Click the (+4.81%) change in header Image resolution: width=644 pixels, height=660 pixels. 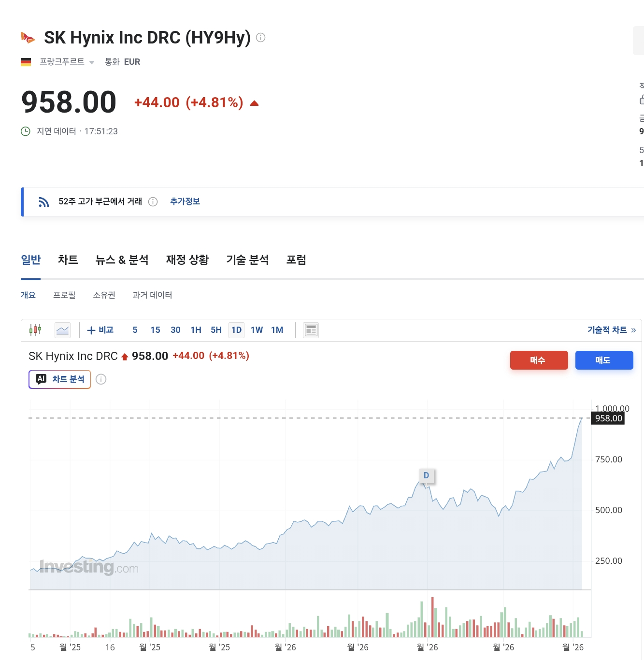(215, 102)
